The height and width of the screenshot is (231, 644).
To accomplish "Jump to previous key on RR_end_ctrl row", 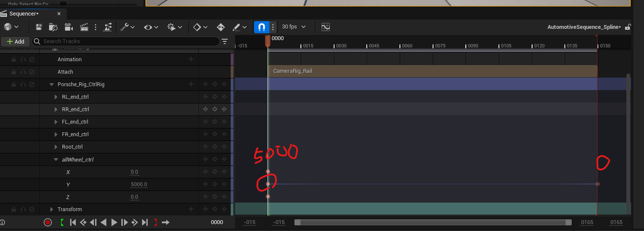I will click(205, 109).
